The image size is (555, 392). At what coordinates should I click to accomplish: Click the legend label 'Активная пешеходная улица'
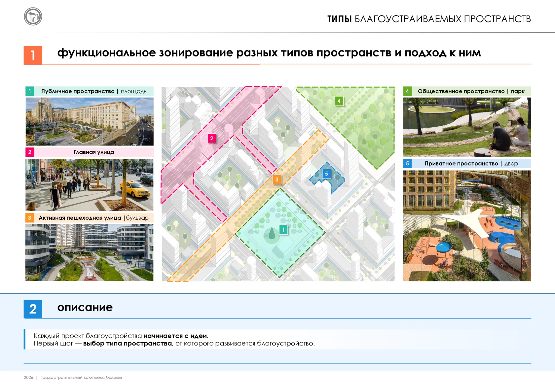(x=80, y=218)
